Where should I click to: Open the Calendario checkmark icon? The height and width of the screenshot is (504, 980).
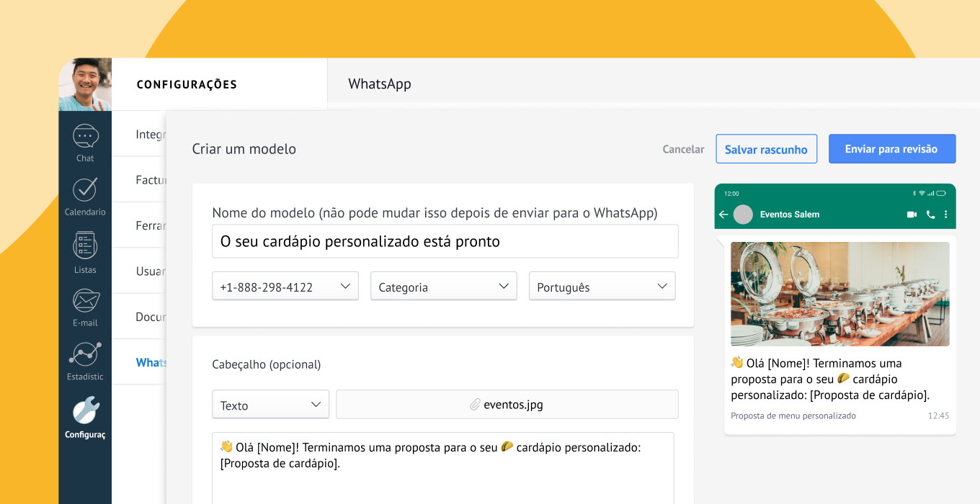[x=85, y=189]
